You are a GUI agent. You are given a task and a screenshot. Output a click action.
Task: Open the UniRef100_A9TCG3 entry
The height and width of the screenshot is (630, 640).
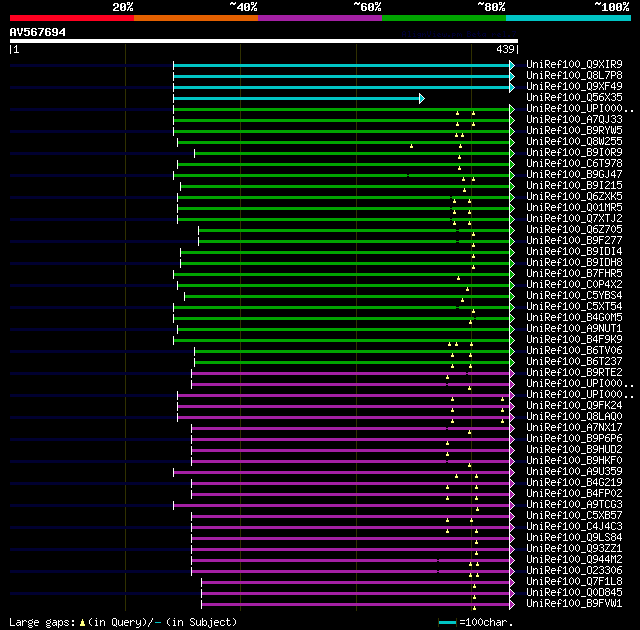point(574,505)
